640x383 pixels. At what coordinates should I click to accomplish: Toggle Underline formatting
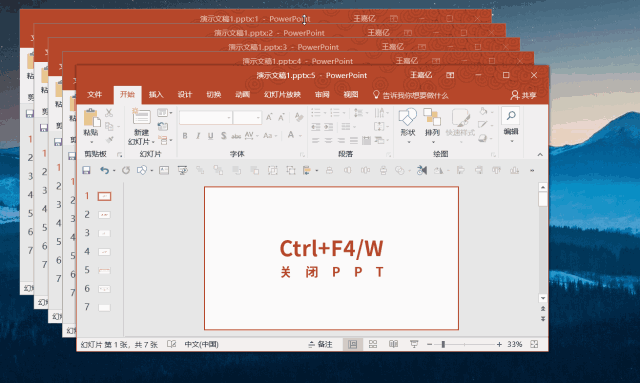pos(211,136)
